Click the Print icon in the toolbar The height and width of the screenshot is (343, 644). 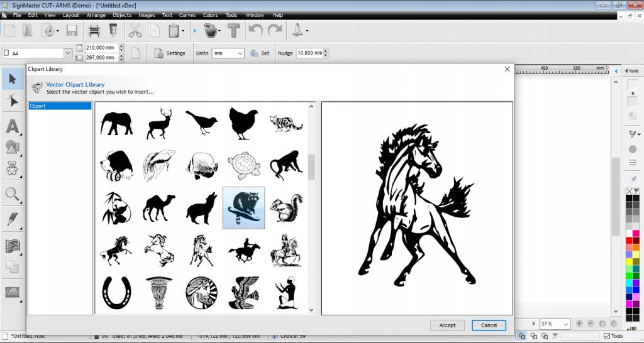click(94, 30)
